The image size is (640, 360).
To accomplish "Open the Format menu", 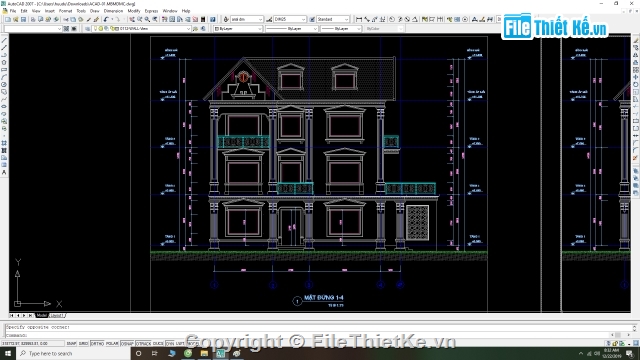I will click(65, 11).
